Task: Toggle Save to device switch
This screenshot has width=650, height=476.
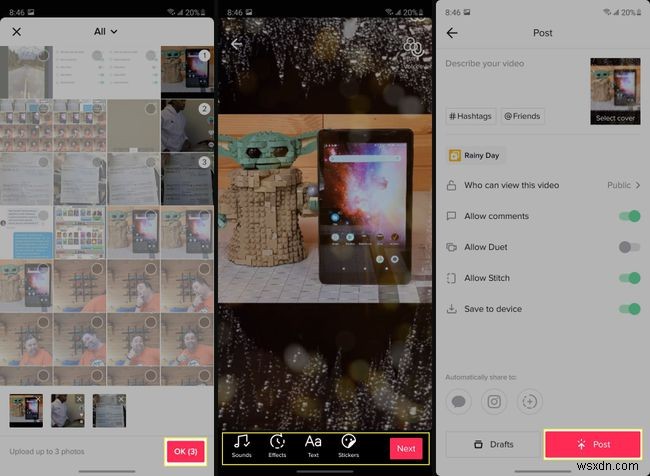Action: [x=629, y=309]
